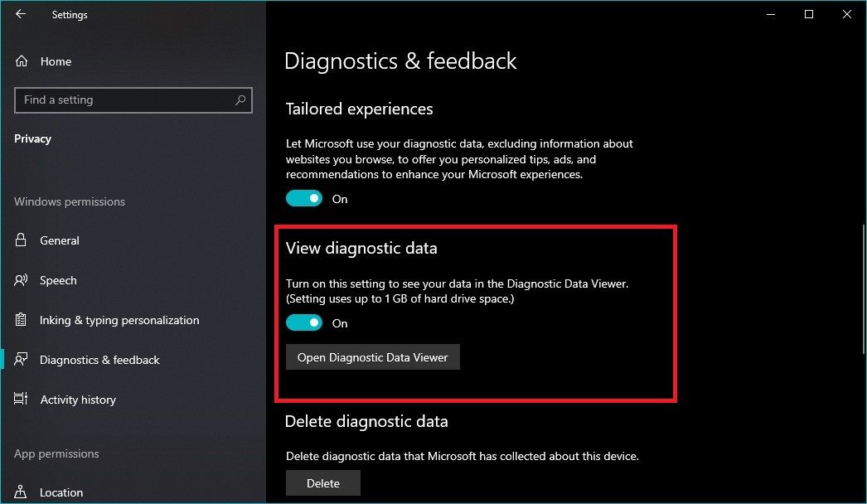Collapse the Privacy category heading

pos(32,138)
